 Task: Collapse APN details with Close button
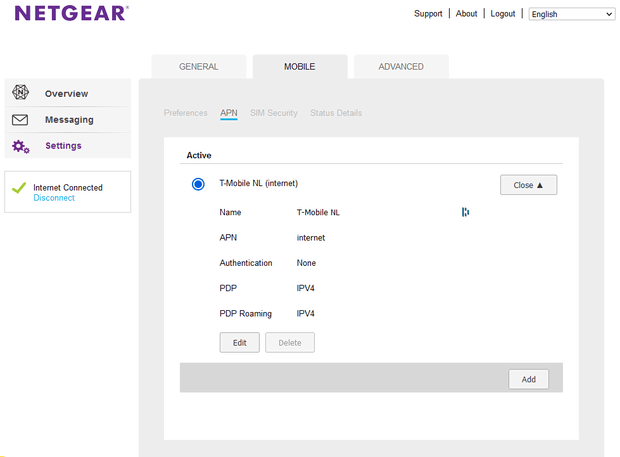(528, 185)
